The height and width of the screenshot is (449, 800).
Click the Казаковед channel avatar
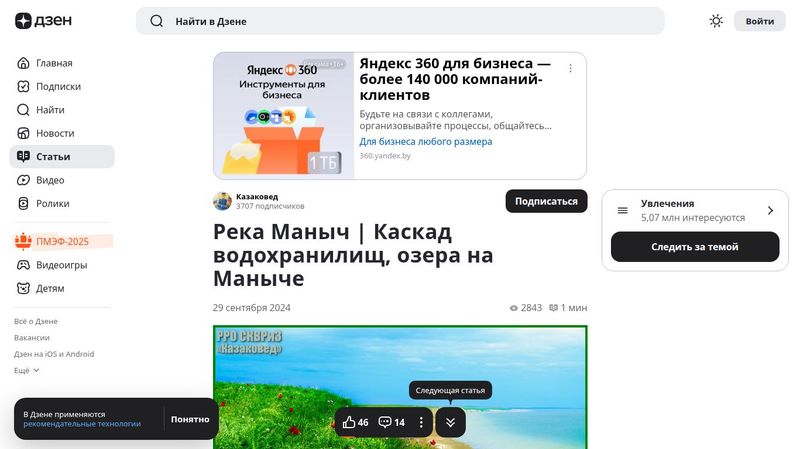[222, 201]
